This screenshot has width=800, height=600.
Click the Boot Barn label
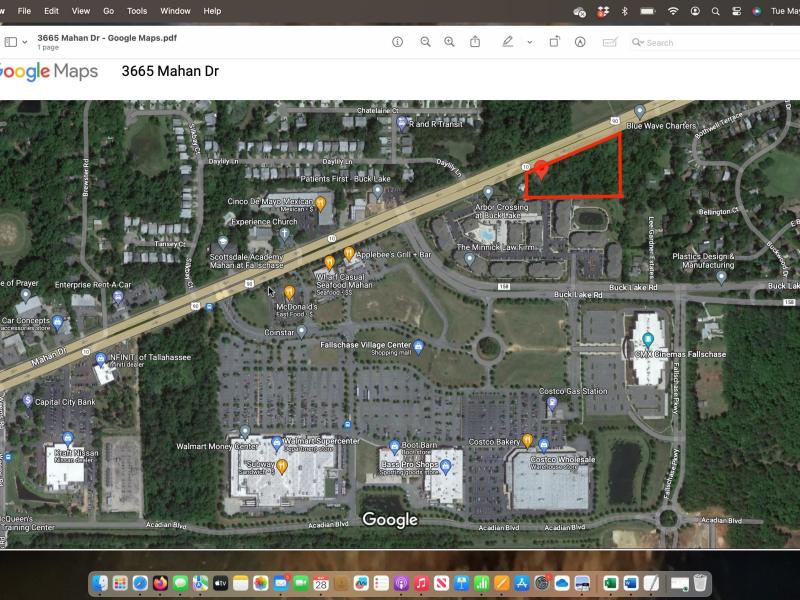click(x=419, y=445)
